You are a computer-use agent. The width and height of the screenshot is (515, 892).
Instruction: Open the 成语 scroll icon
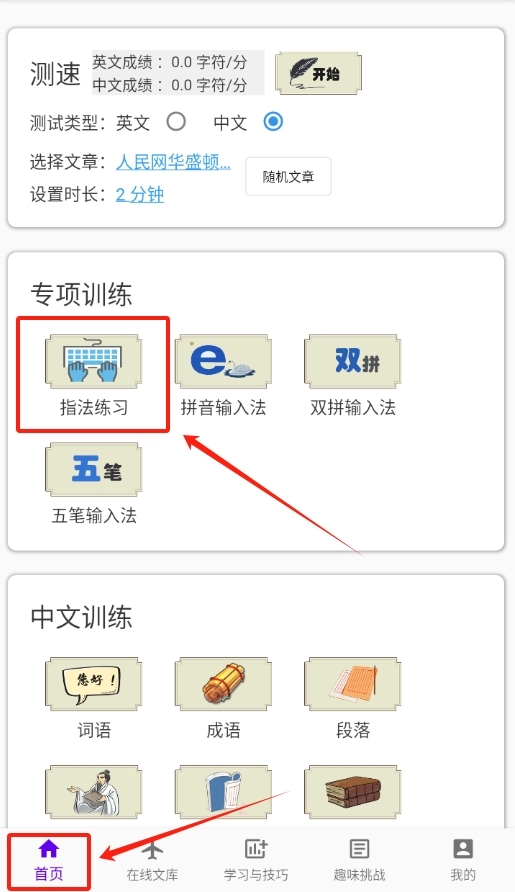click(x=223, y=684)
